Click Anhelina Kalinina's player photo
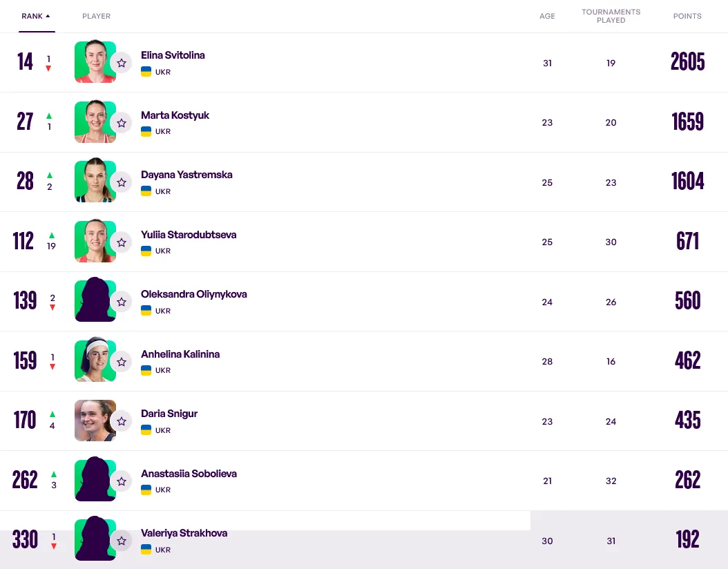728x569 pixels. 95,360
